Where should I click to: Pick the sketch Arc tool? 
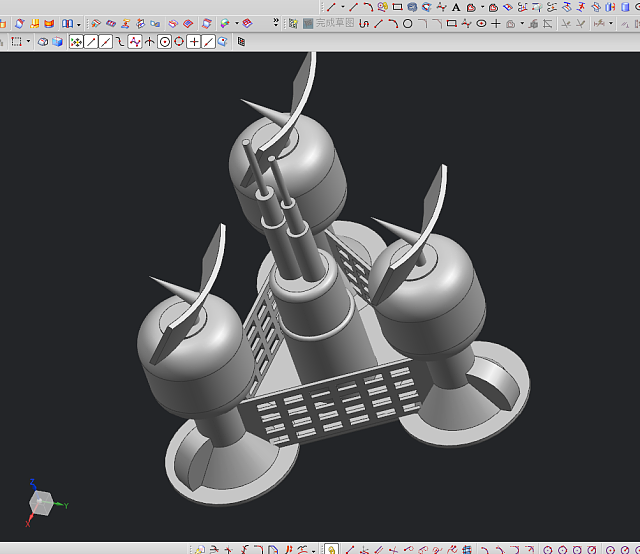393,24
